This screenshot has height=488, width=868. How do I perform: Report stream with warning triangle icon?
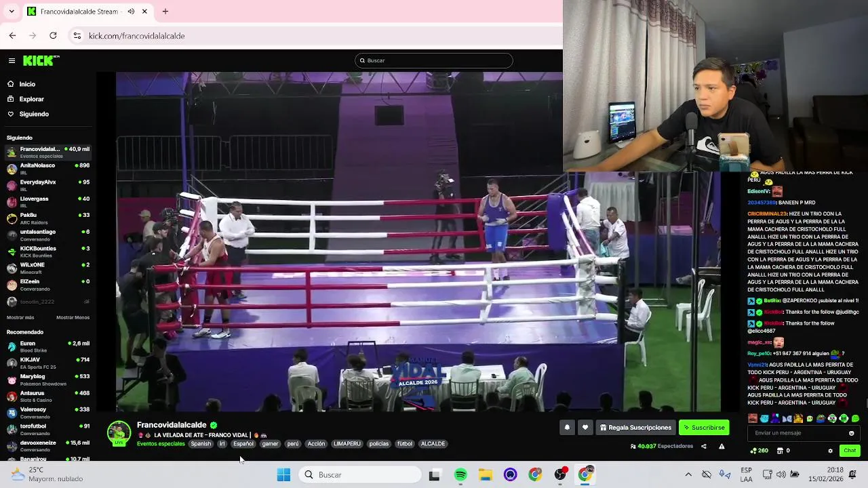(722, 446)
